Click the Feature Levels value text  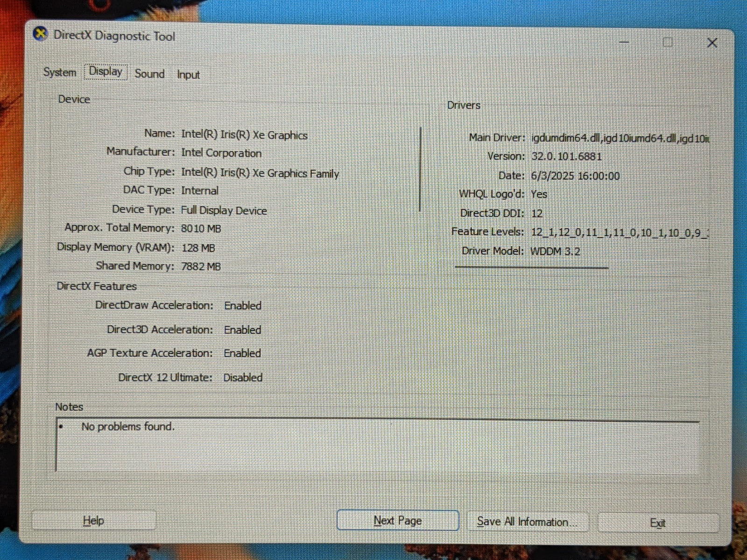click(x=620, y=232)
